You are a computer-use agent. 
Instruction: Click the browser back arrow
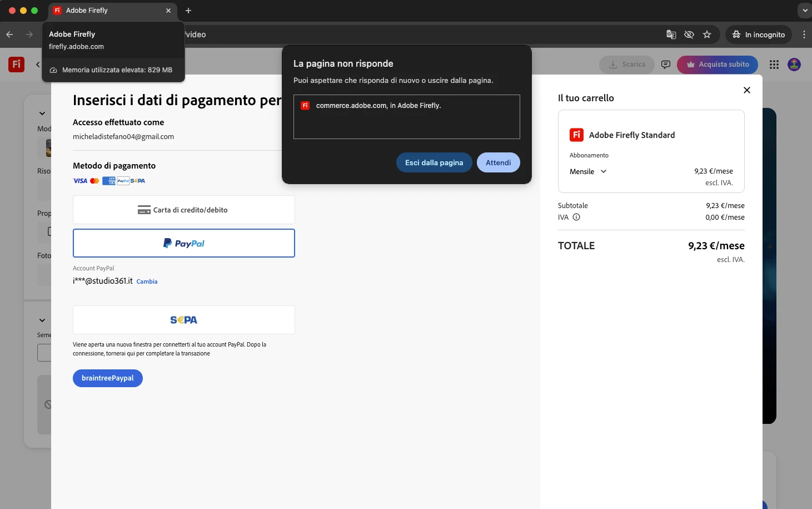(x=9, y=34)
